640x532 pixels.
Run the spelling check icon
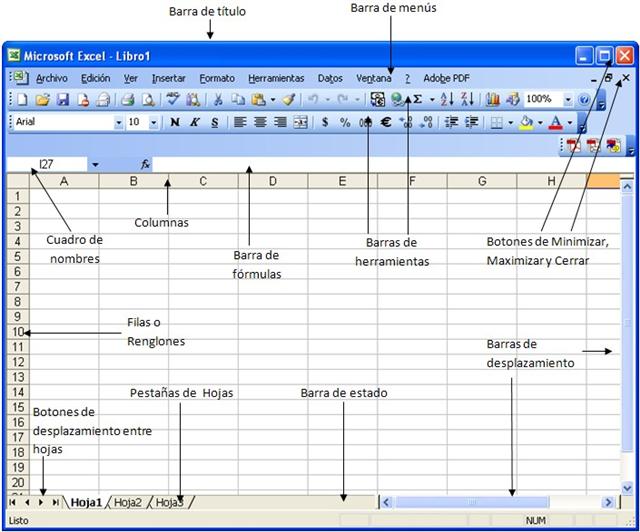[x=173, y=99]
